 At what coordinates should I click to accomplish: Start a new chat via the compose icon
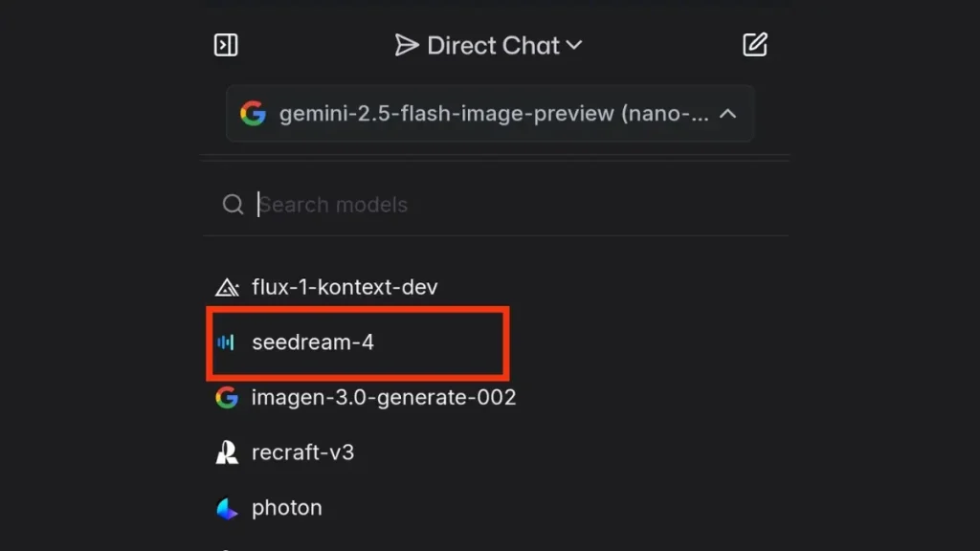click(755, 43)
